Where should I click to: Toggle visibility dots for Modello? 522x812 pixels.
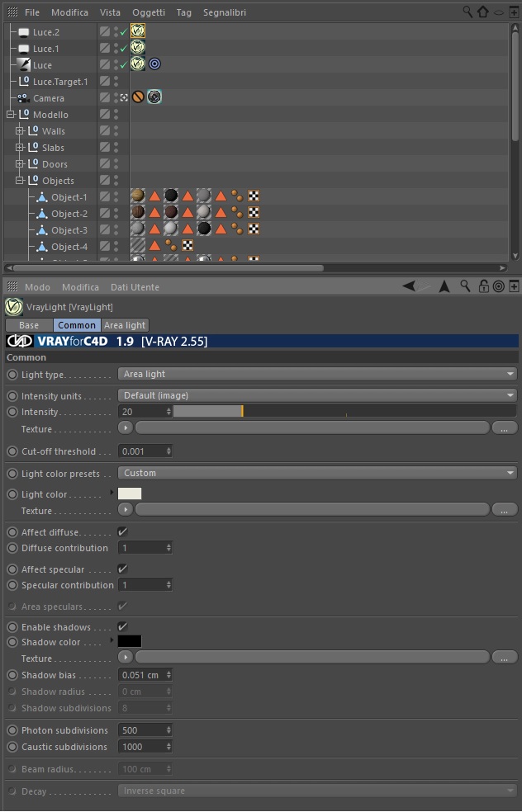point(116,114)
